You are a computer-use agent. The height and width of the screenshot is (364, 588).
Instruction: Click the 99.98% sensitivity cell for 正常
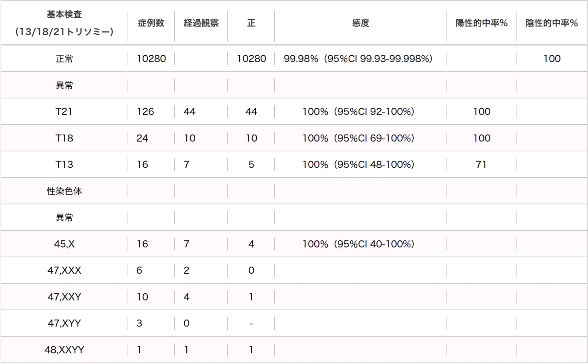click(358, 59)
